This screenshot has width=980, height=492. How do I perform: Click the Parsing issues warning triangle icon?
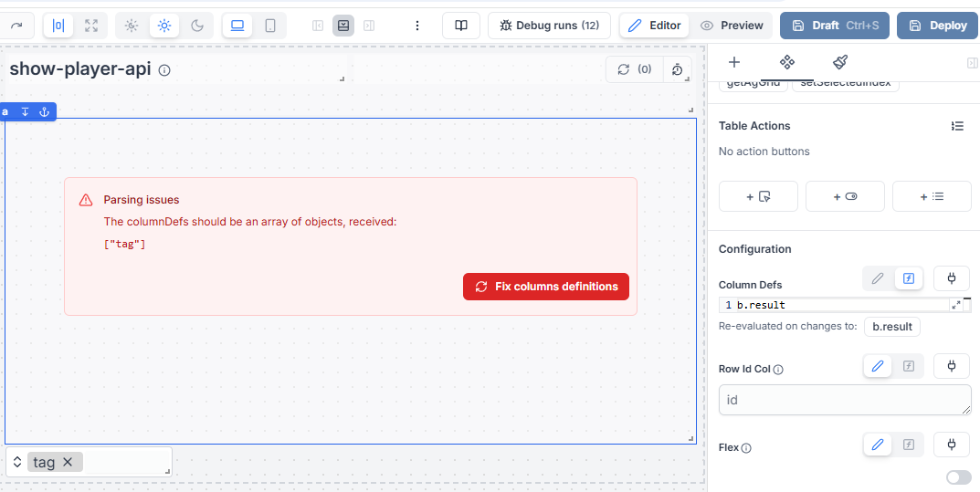[x=86, y=200]
